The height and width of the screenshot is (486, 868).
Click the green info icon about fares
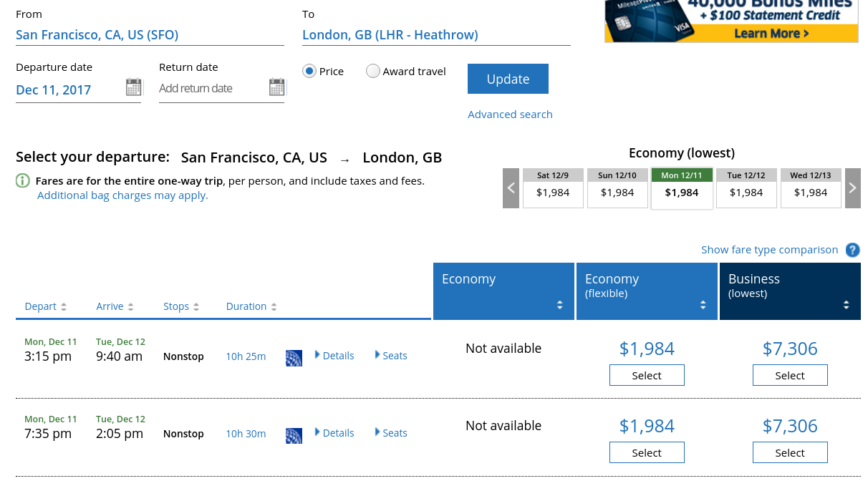tap(22, 180)
